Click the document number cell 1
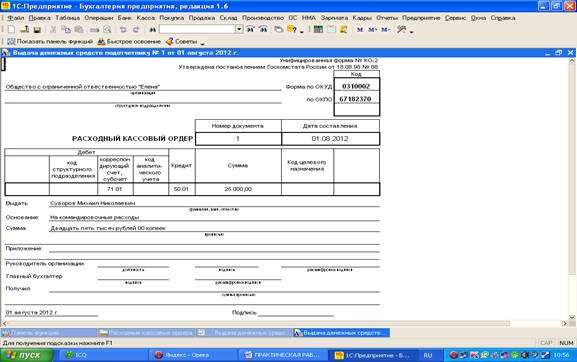The height and width of the screenshot is (362, 577). point(238,139)
